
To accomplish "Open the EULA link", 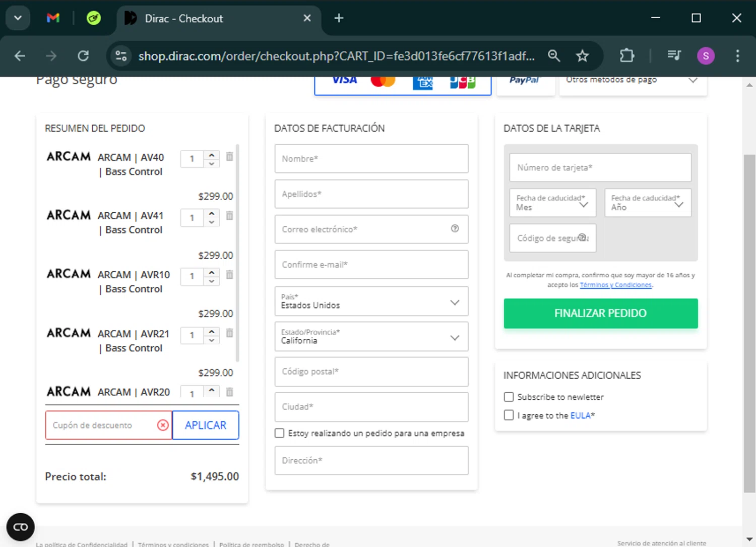I will pyautogui.click(x=580, y=415).
